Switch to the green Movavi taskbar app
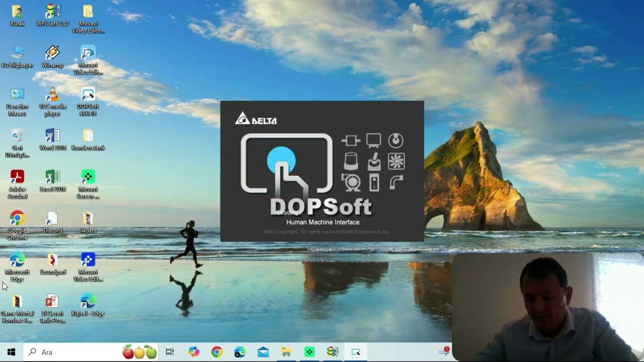This screenshot has width=644, height=362. [309, 352]
